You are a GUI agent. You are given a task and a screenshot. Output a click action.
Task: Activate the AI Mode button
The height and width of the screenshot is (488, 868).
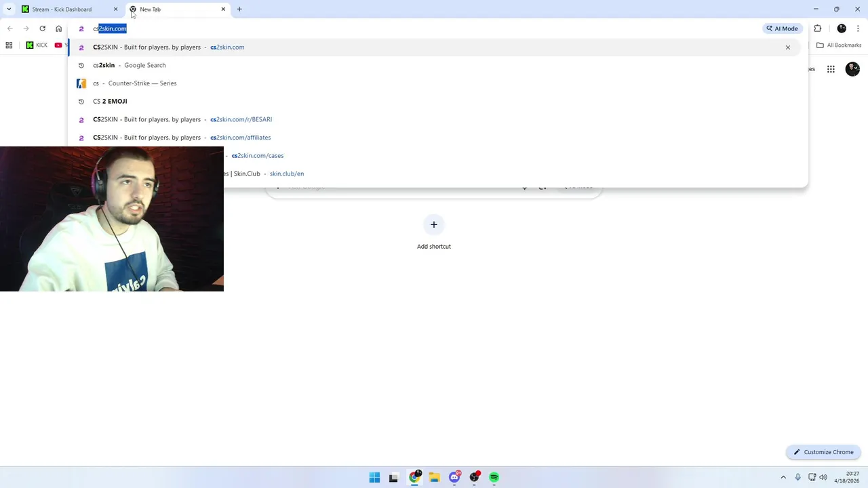(782, 28)
